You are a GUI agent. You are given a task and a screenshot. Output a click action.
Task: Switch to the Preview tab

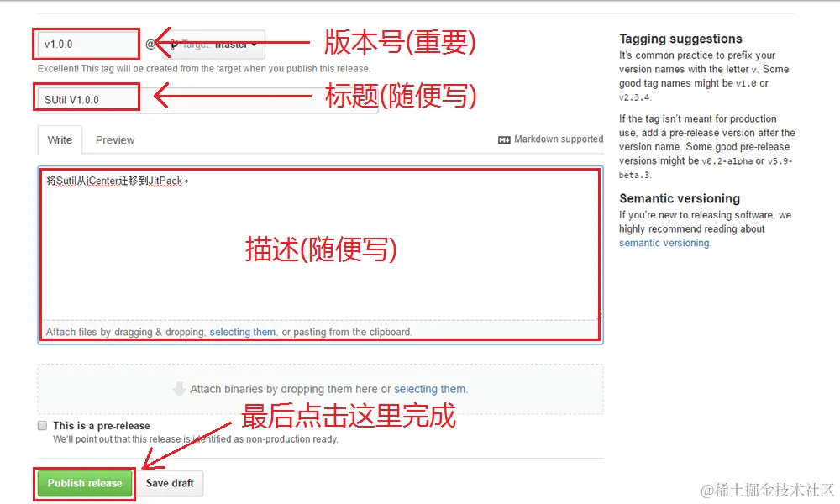click(x=114, y=140)
